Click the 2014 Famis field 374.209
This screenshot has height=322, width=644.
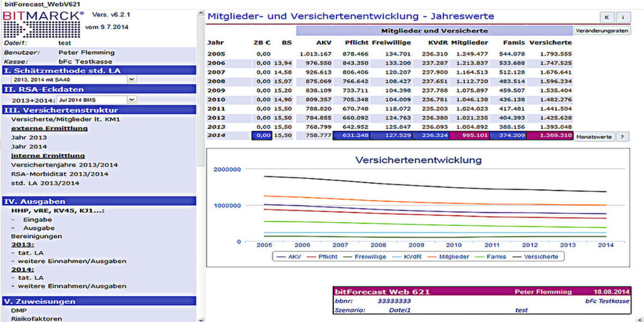coord(508,136)
